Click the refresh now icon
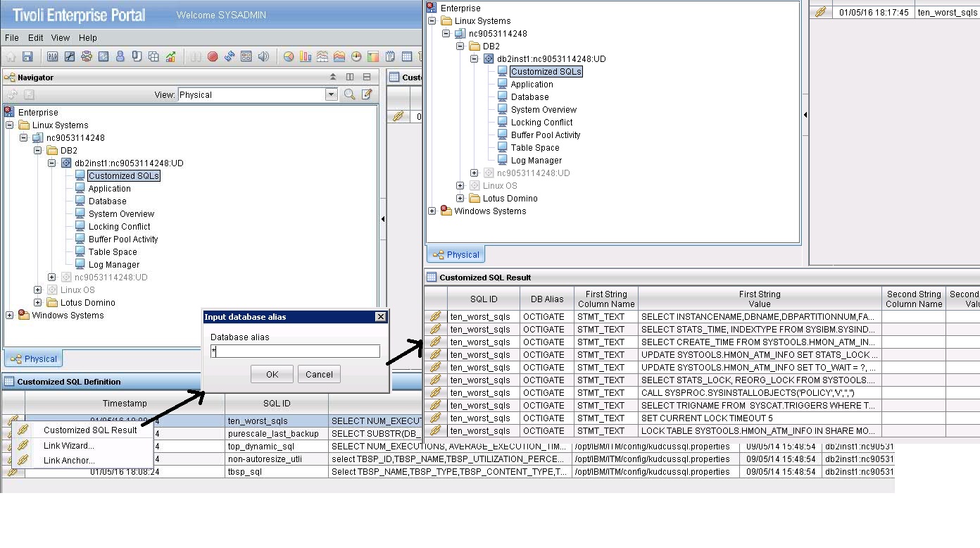 coord(230,56)
